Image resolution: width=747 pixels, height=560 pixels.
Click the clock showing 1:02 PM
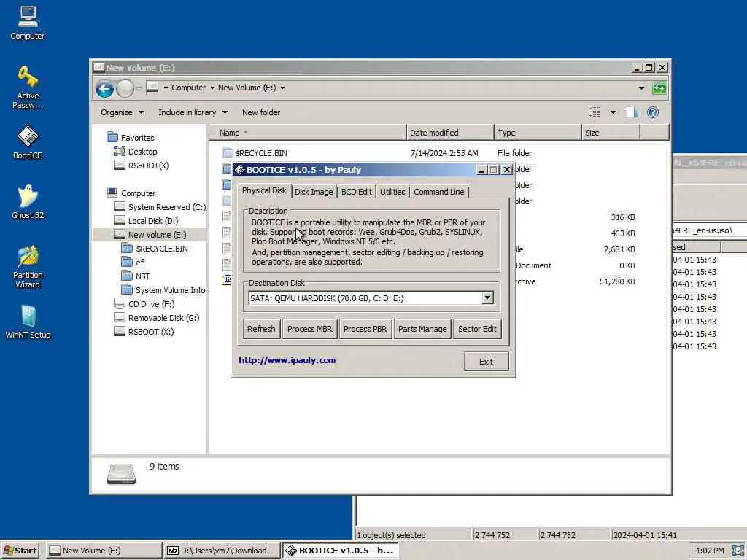[710, 551]
